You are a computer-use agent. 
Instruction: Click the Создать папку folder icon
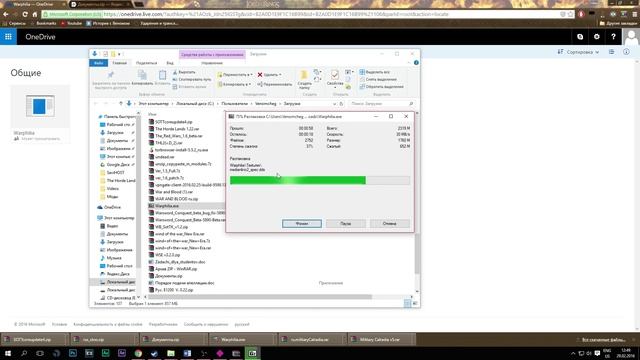pyautogui.click(x=304, y=79)
